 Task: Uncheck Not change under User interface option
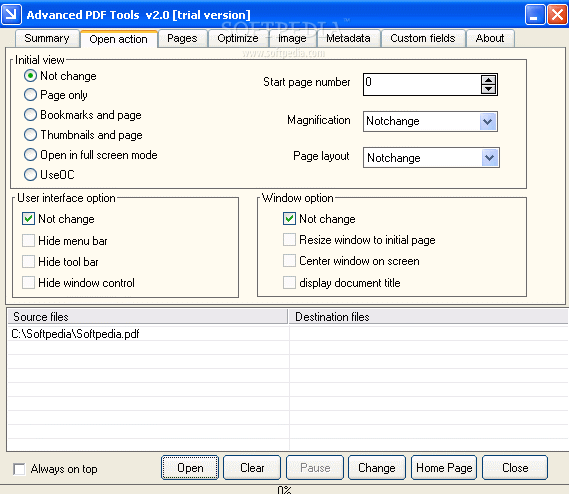pos(28,219)
